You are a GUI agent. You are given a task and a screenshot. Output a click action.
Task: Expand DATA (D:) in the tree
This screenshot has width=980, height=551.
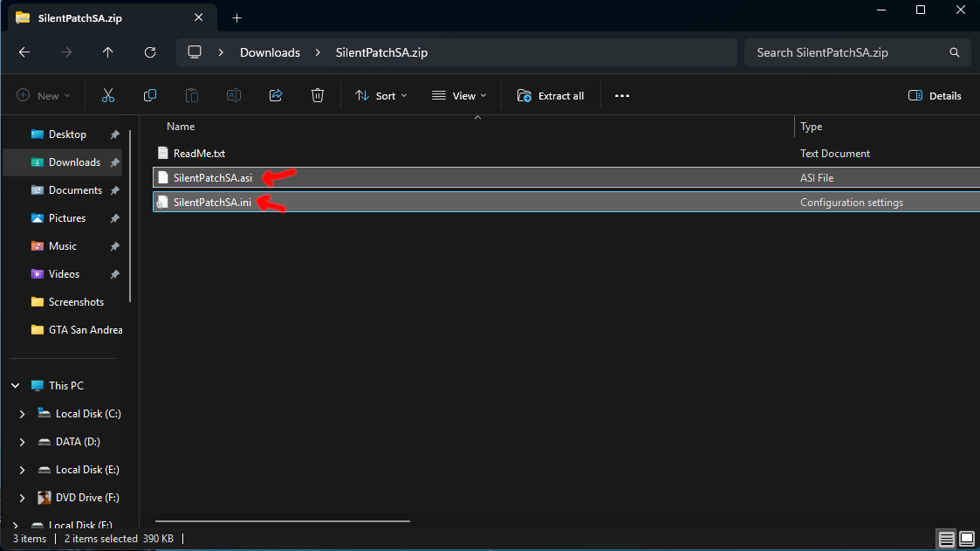click(x=22, y=442)
